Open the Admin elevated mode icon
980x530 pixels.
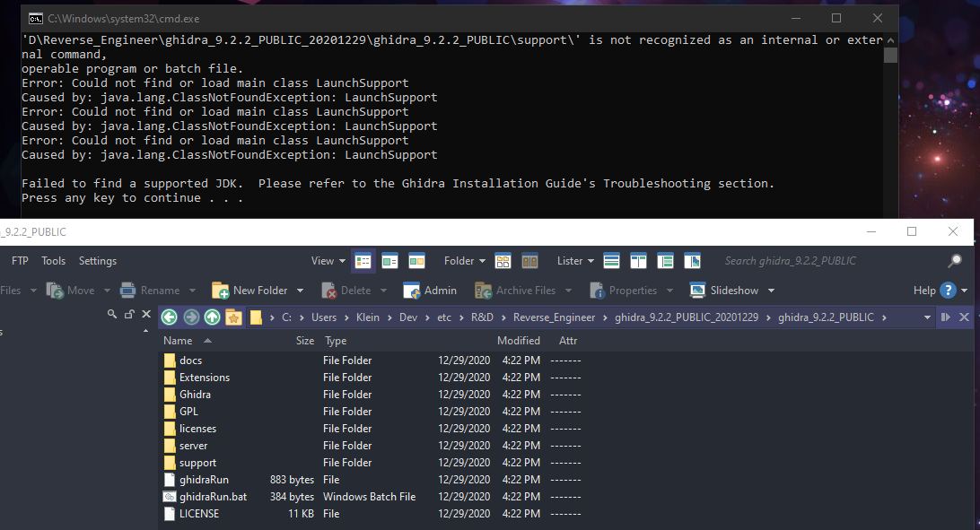430,290
